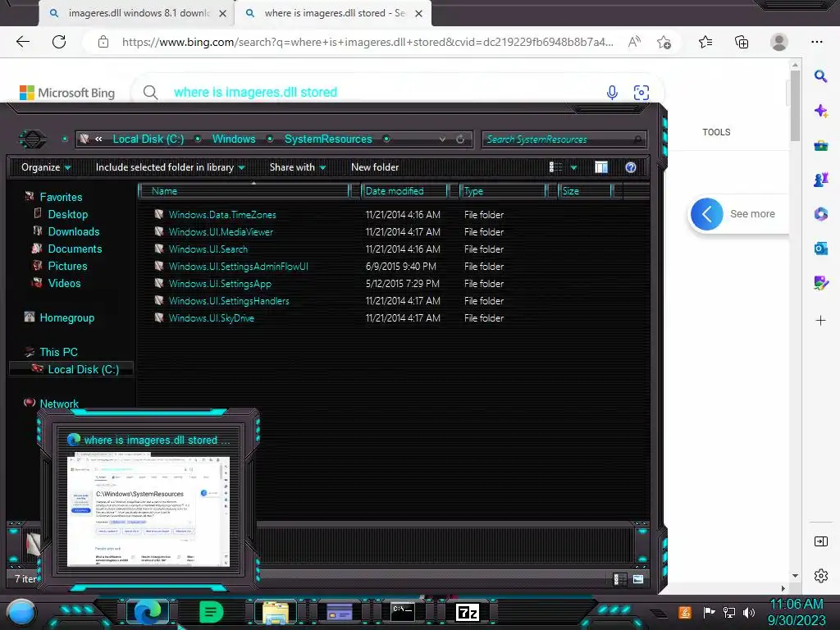Viewport: 840px width, 630px height.
Task: Click the Edge window preview thumbnail
Action: tap(148, 510)
